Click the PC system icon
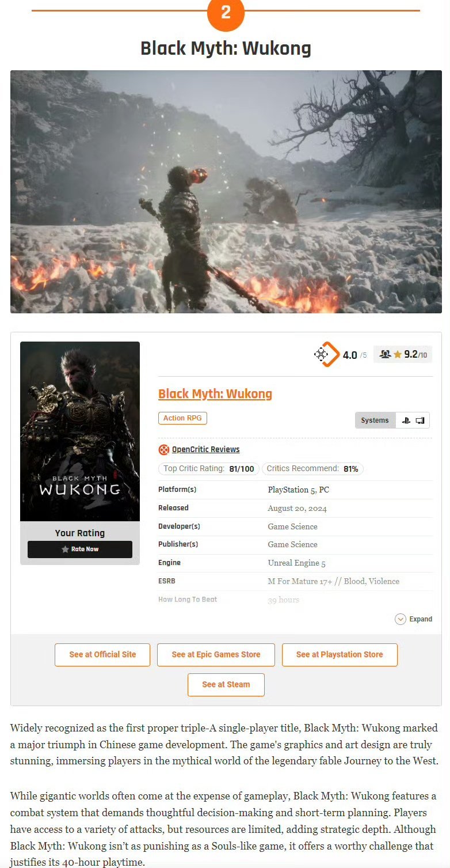 (420, 420)
